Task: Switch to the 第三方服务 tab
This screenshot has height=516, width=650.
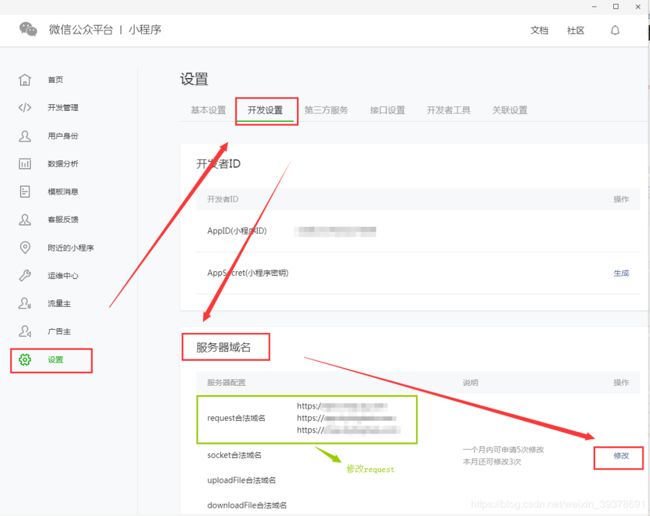Action: click(x=326, y=110)
